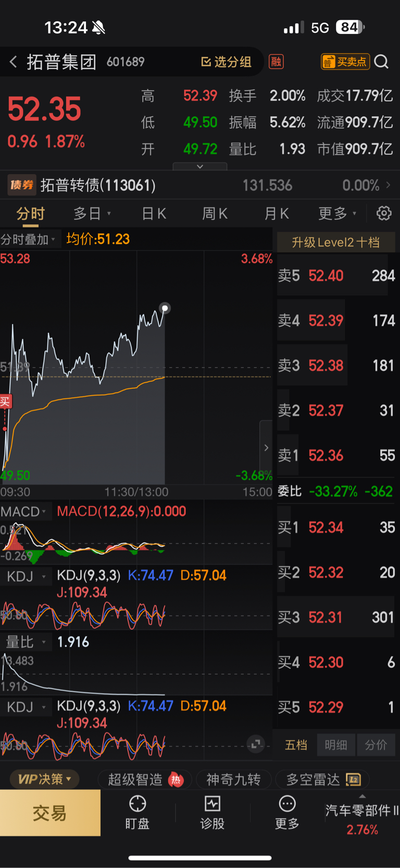Image resolution: width=400 pixels, height=868 pixels.
Task: Open the 神奇九转 feature chip
Action: click(233, 779)
